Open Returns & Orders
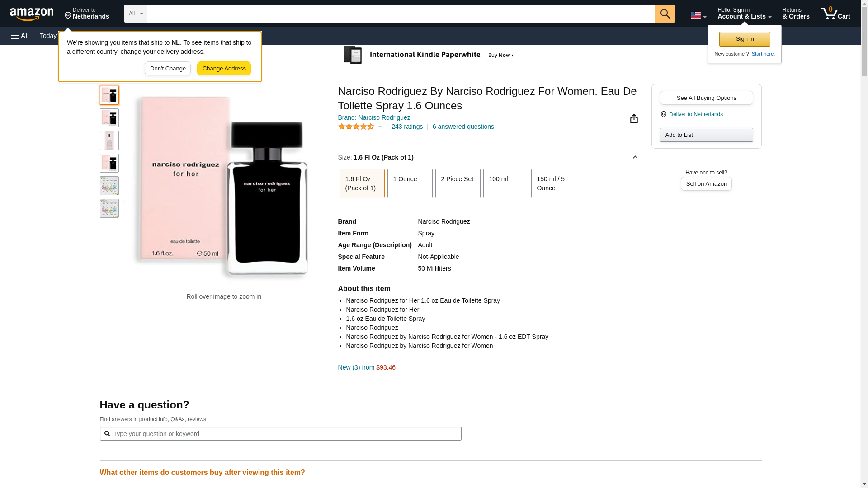Viewport: 868px width, 488px height. tap(796, 14)
